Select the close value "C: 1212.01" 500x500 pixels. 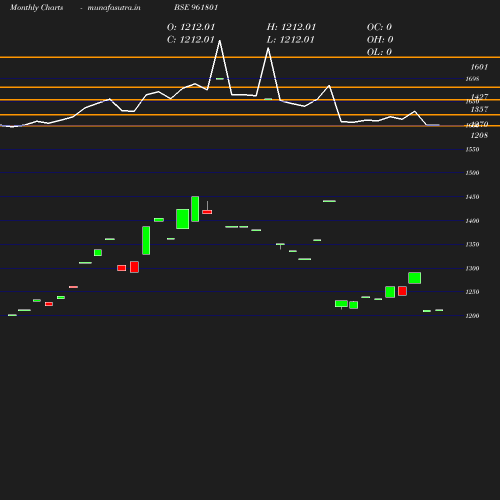click(191, 39)
